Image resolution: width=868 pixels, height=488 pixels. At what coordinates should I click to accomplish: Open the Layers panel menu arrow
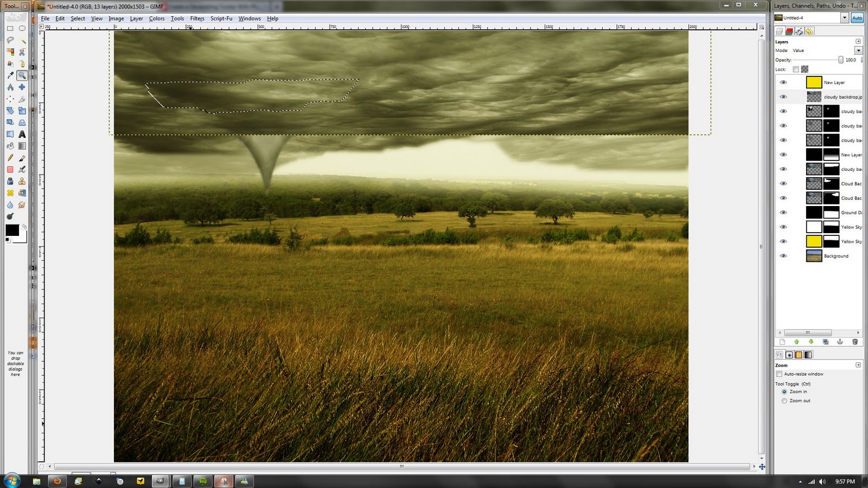coord(857,41)
